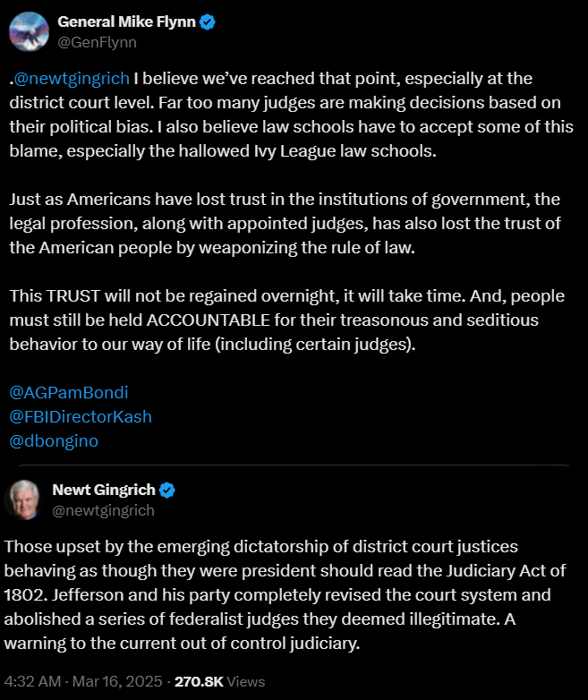Click the paragraph starting 'Just as Americans have lost trust'

[285, 223]
